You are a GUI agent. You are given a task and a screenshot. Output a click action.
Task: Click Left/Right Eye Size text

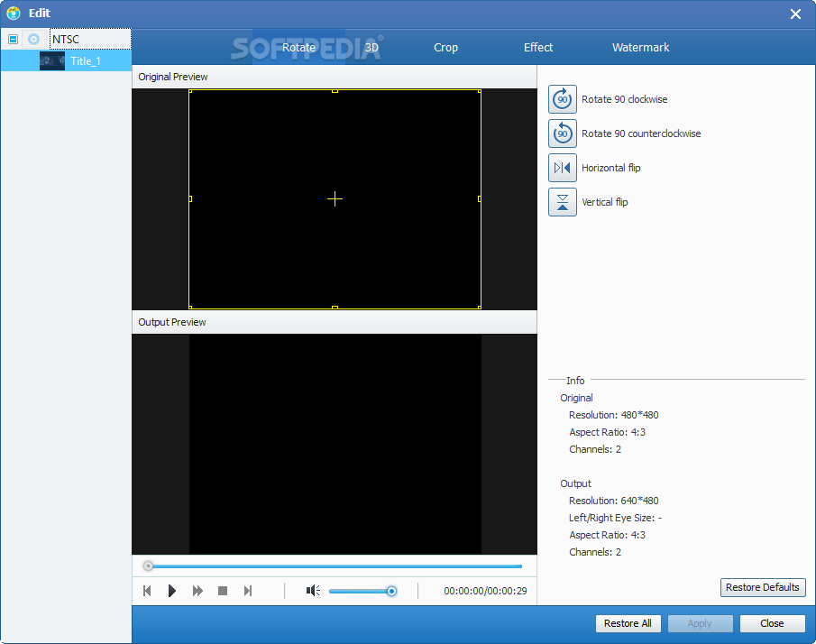point(615,518)
